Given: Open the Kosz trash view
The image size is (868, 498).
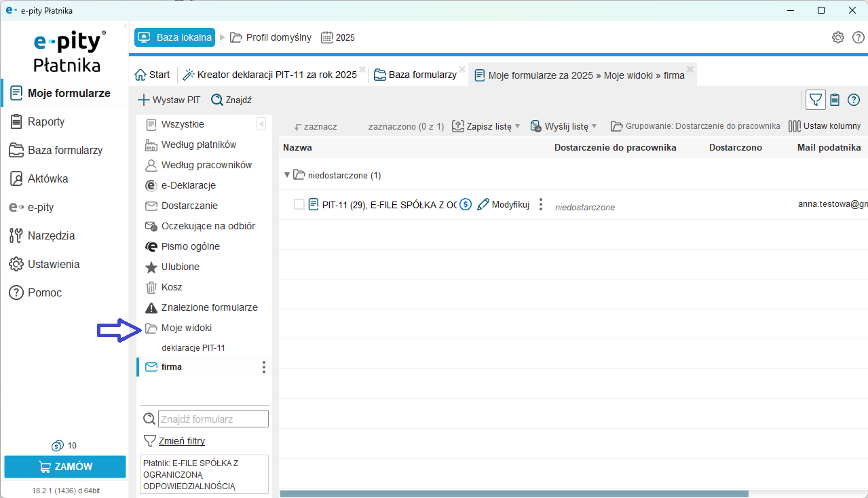Looking at the screenshot, I should [171, 287].
